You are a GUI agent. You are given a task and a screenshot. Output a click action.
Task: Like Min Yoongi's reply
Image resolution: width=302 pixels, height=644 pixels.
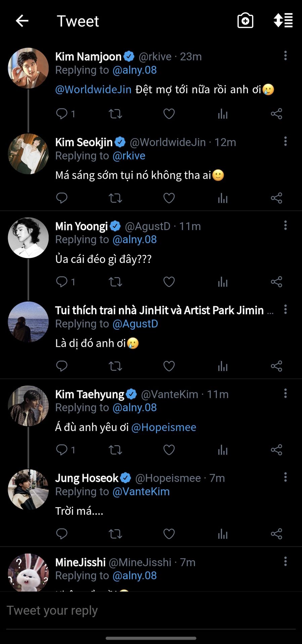169,282
